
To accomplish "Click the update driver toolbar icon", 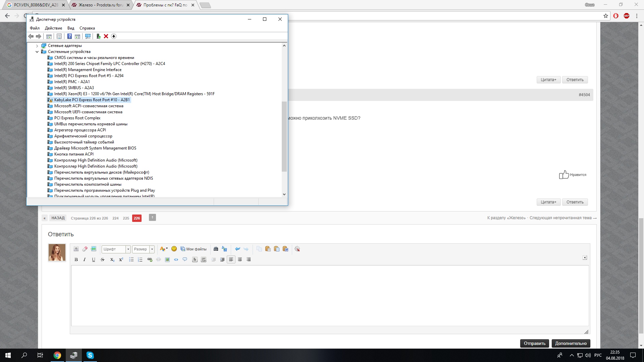I will pyautogui.click(x=98, y=36).
